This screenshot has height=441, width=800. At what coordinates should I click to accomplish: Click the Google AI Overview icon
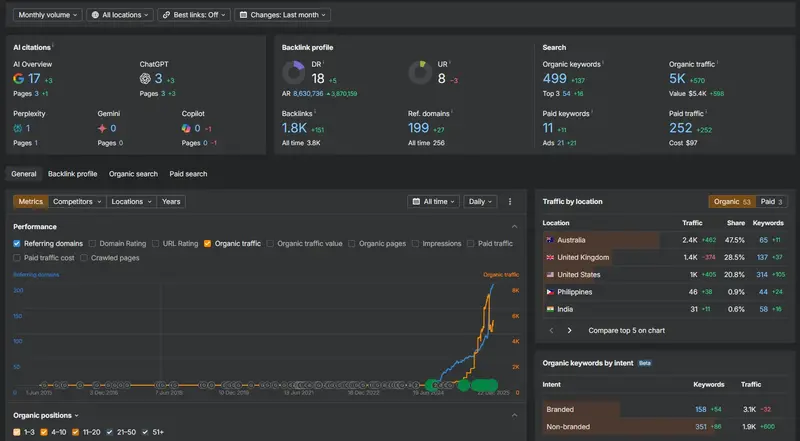click(x=19, y=79)
